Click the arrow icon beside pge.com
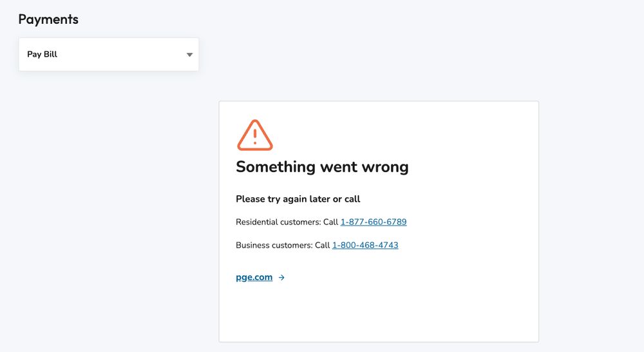This screenshot has width=644, height=352. tap(281, 278)
